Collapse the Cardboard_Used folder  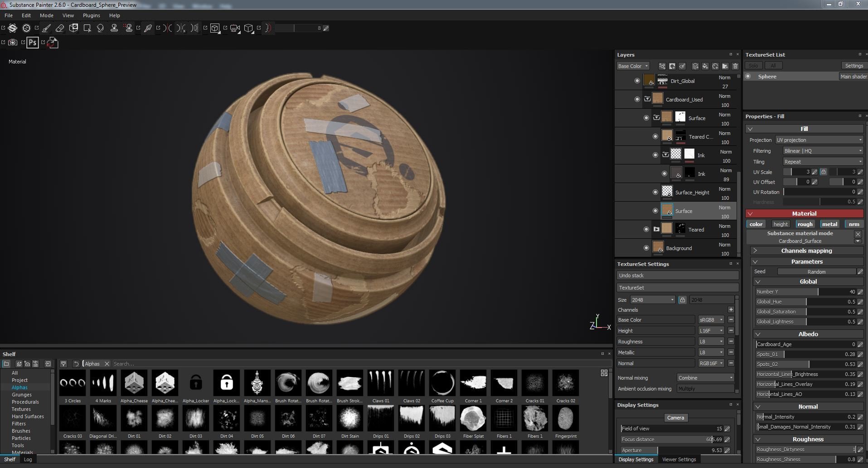[647, 99]
